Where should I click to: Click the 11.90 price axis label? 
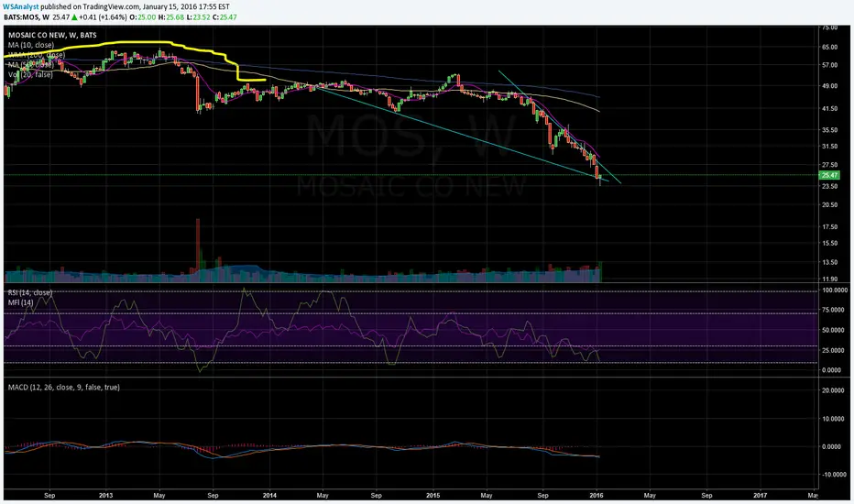(x=829, y=279)
